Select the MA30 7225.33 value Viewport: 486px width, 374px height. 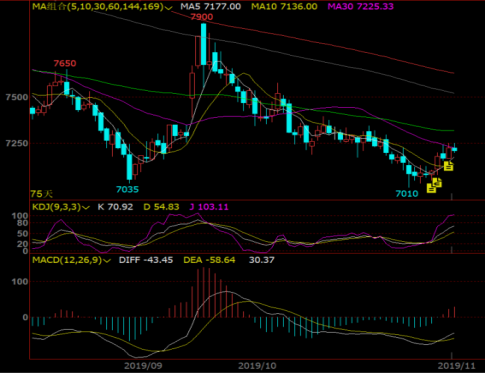coord(361,7)
